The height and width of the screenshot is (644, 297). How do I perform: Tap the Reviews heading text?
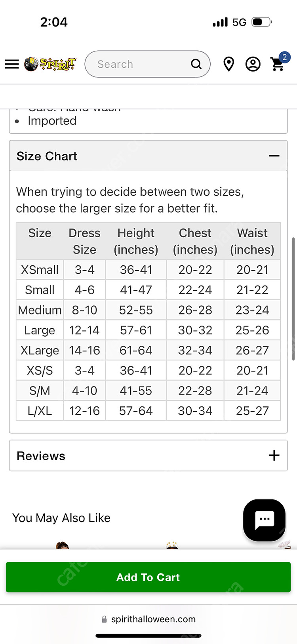click(x=41, y=456)
